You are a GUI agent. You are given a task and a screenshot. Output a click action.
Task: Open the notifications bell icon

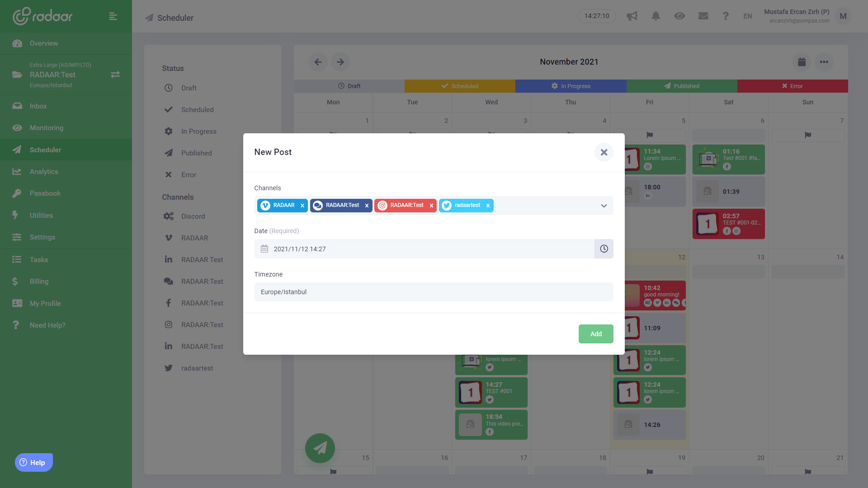656,16
